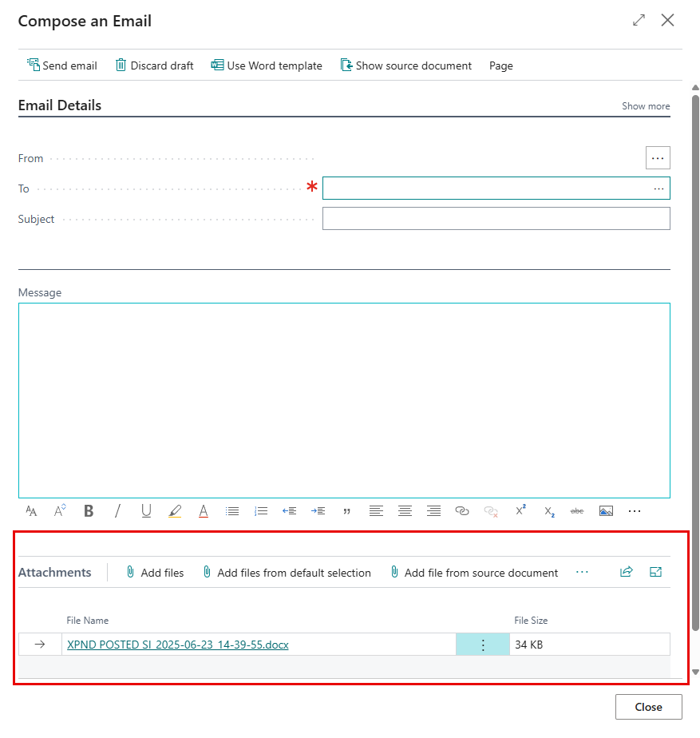Show more options for attachment row
The image size is (700, 738).
[x=482, y=645]
